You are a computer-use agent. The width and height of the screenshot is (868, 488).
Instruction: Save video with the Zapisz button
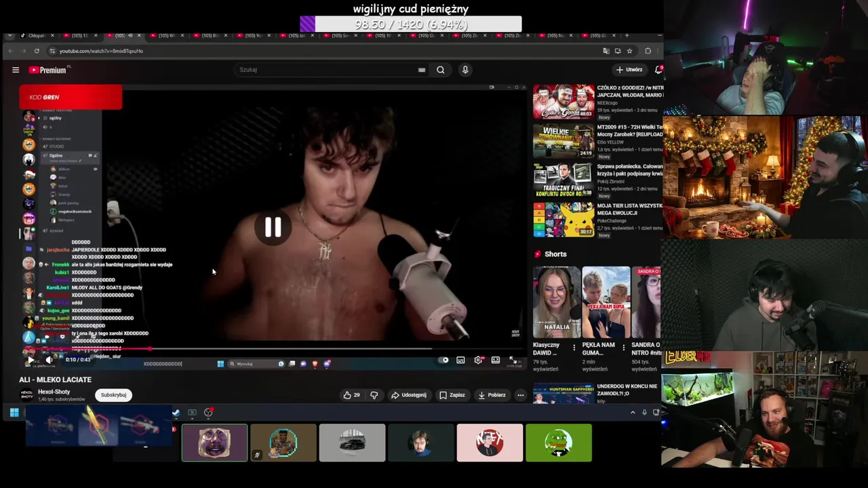pyautogui.click(x=452, y=395)
